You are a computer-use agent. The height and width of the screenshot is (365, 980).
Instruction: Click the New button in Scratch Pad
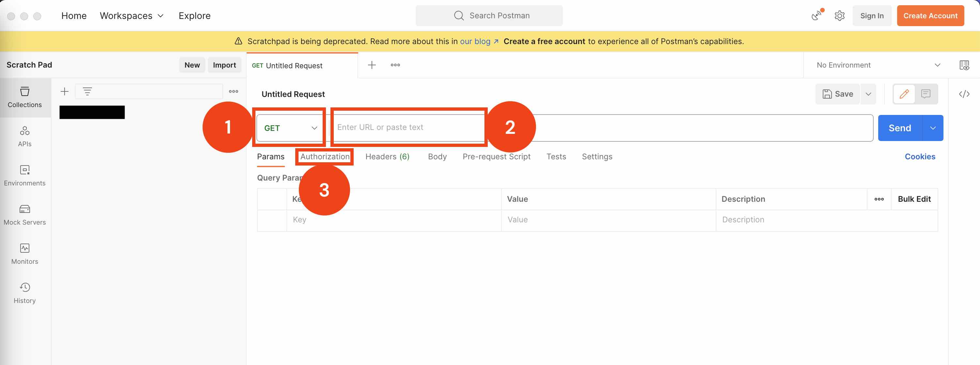[192, 65]
